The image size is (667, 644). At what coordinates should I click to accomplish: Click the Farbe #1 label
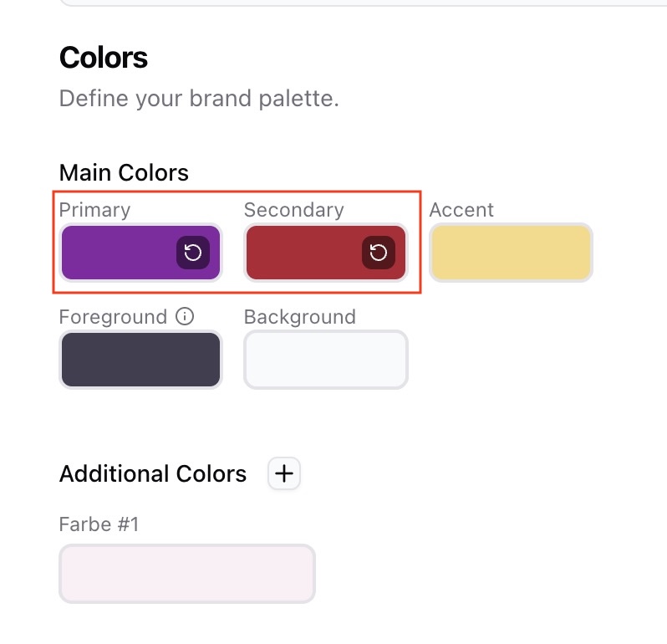(x=99, y=524)
